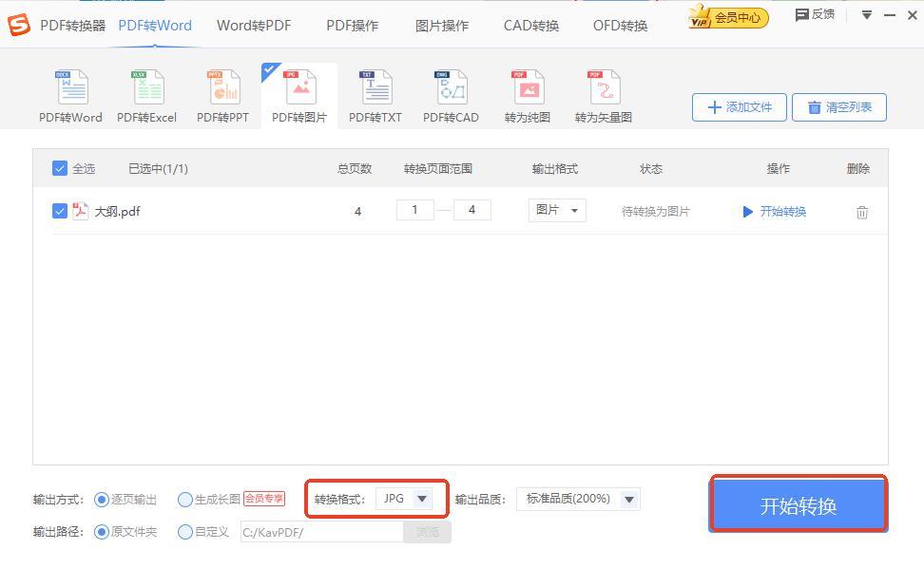Click the big 开始转换 button
The width and height of the screenshot is (924, 569).
798,505
